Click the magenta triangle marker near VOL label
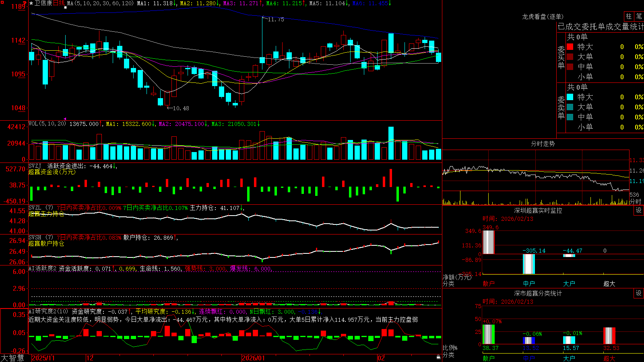This screenshot has height=362, width=644. pos(65,119)
